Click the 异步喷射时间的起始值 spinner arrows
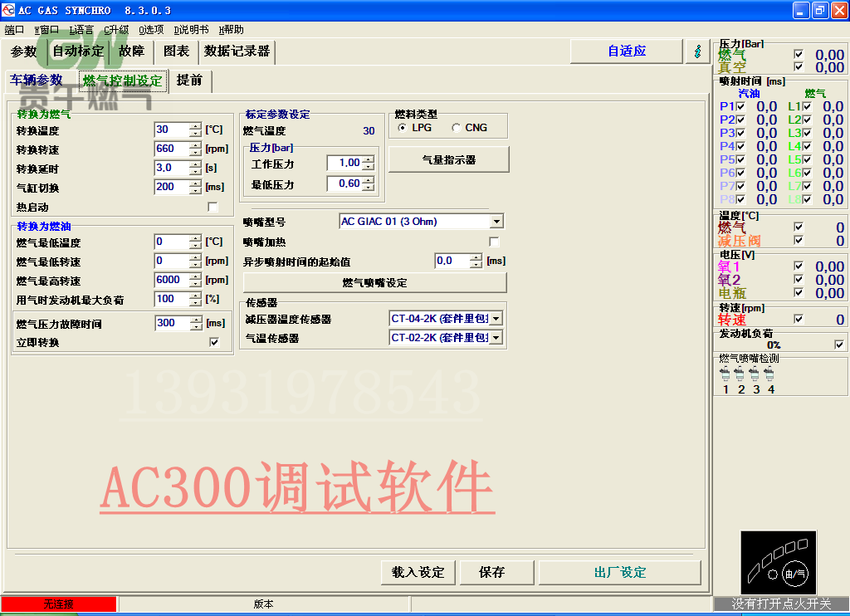The height and width of the screenshot is (616, 850). [x=476, y=262]
